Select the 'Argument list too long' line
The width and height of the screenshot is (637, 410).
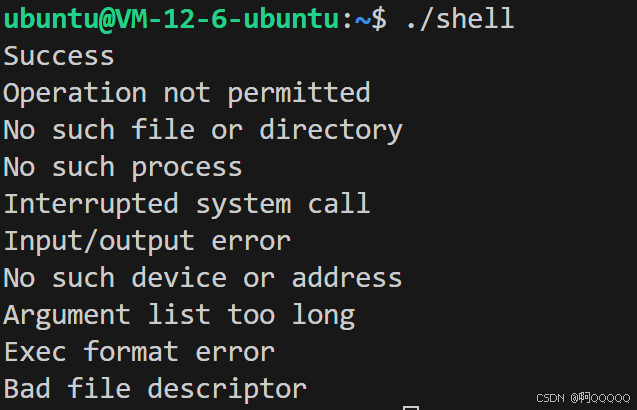(x=179, y=315)
